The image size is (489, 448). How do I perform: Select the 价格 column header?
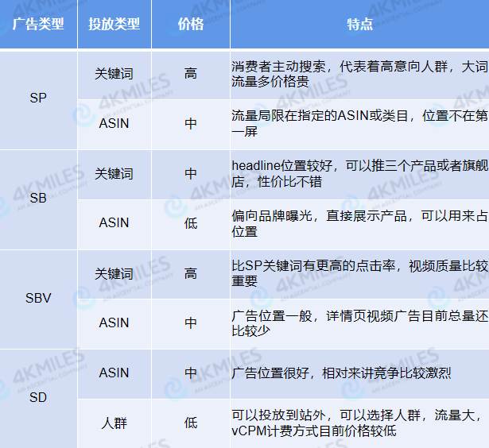191,25
